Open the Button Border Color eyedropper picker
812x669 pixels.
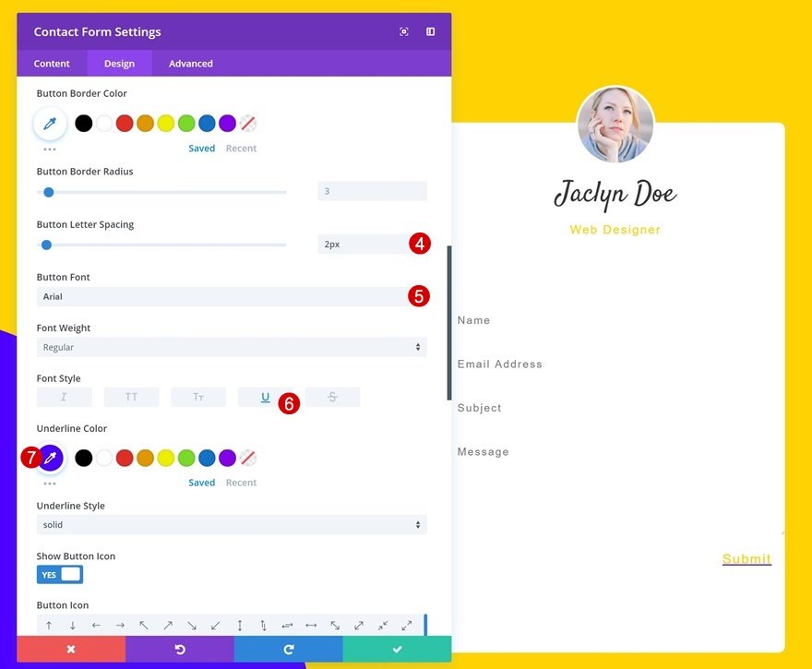click(x=50, y=124)
